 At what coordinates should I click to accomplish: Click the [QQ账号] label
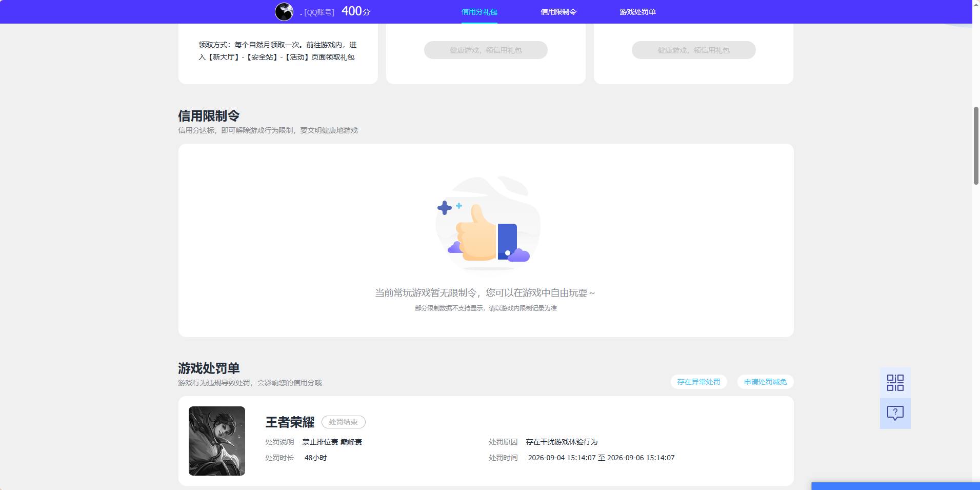pyautogui.click(x=319, y=12)
